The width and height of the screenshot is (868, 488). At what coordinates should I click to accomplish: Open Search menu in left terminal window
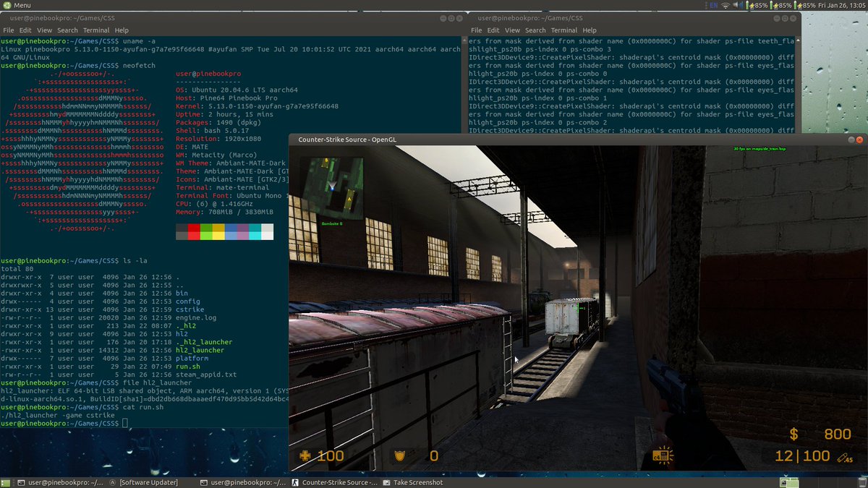[x=67, y=30]
